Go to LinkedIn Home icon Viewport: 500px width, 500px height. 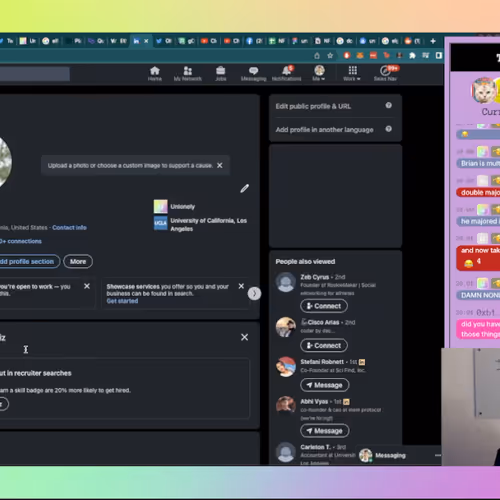coord(155,71)
